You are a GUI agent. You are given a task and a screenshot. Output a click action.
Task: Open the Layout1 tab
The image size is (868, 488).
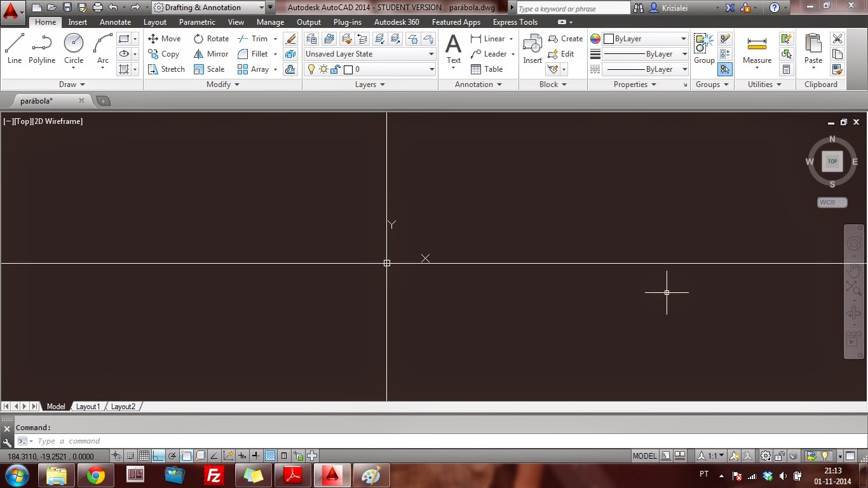pyautogui.click(x=88, y=406)
